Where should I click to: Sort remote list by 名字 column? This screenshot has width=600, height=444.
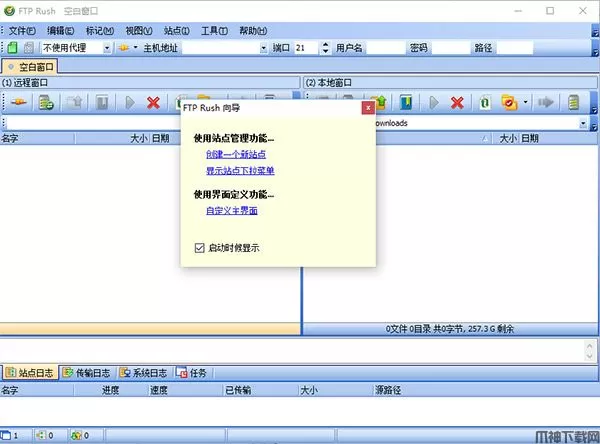[x=37, y=139]
